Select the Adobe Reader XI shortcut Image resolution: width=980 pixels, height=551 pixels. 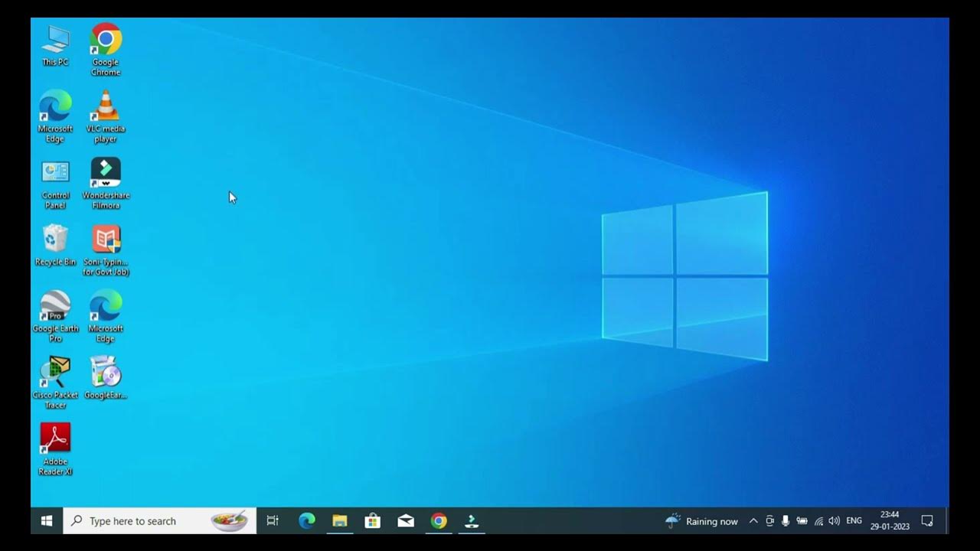(55, 450)
